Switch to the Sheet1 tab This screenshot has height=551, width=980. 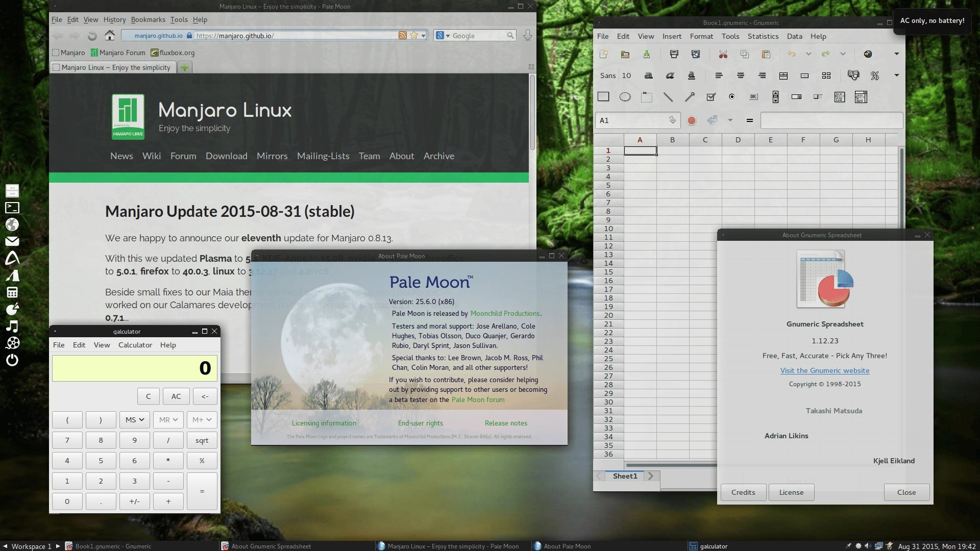pos(625,476)
